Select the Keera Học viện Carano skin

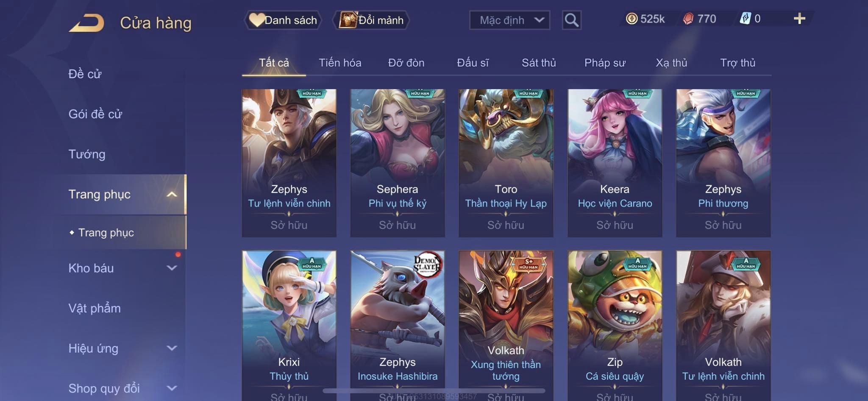point(615,163)
